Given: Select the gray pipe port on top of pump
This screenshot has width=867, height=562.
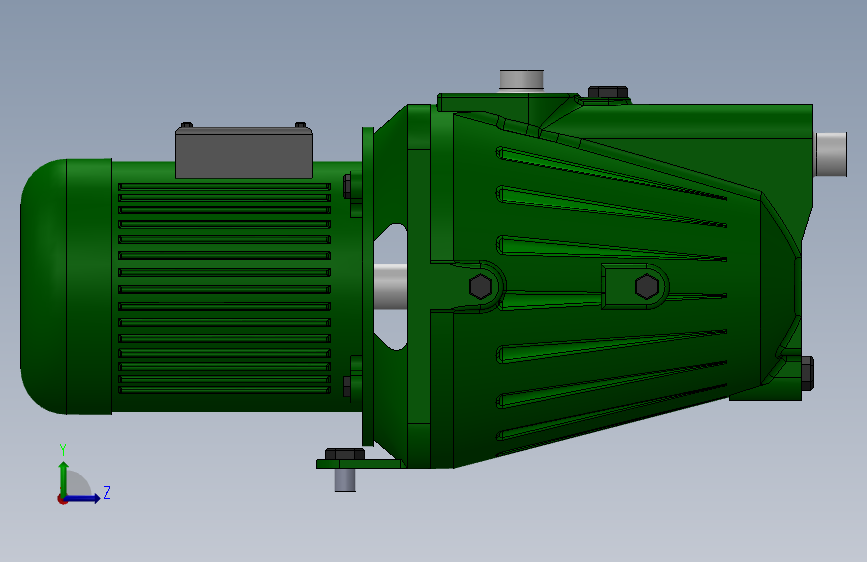Looking at the screenshot, I should tap(521, 80).
